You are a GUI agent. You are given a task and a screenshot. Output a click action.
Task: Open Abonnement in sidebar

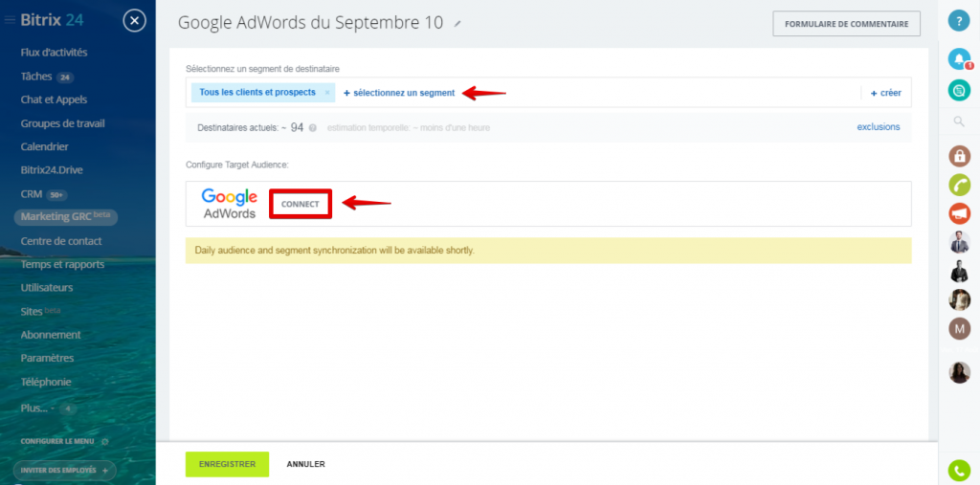point(51,335)
